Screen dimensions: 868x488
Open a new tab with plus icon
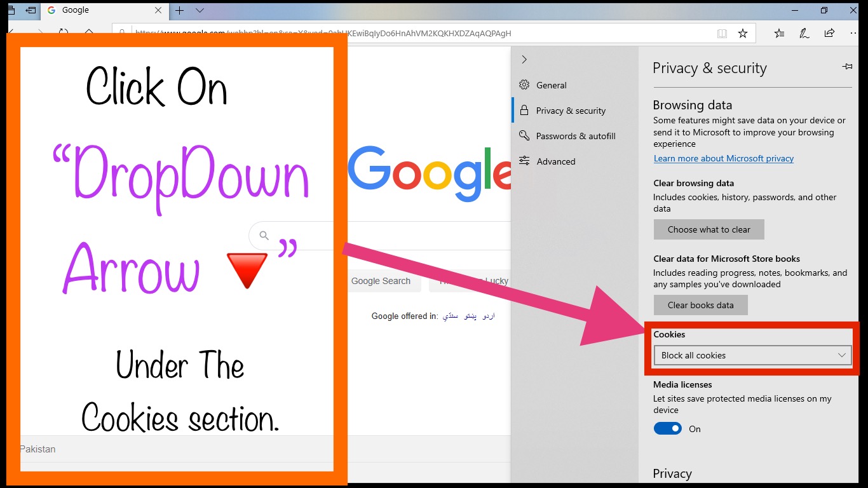180,10
